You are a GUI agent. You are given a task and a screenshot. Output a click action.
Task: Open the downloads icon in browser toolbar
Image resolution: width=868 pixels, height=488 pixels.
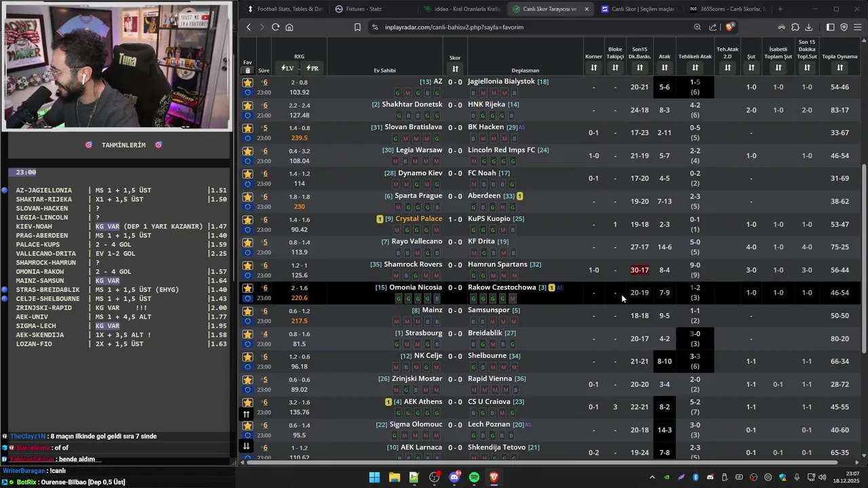click(809, 27)
